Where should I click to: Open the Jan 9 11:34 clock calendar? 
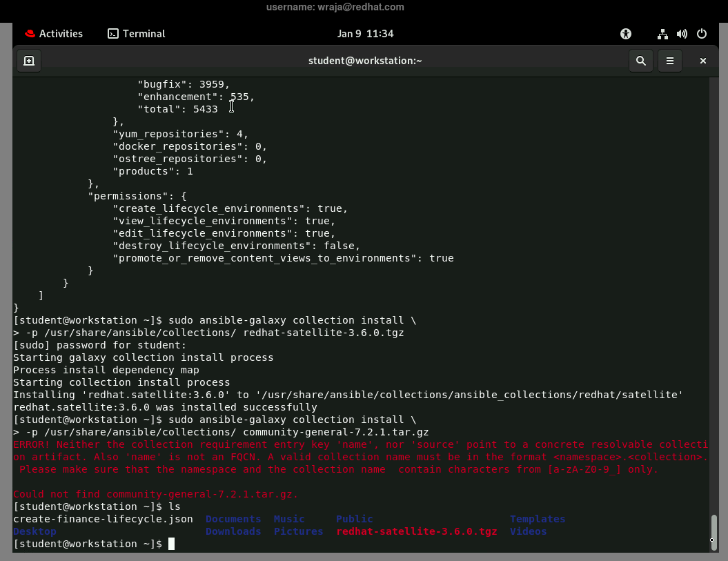click(365, 34)
